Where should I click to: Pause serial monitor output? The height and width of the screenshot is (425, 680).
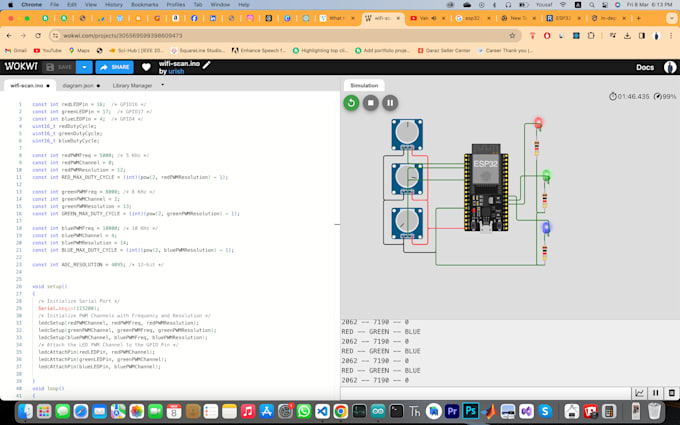(x=655, y=393)
